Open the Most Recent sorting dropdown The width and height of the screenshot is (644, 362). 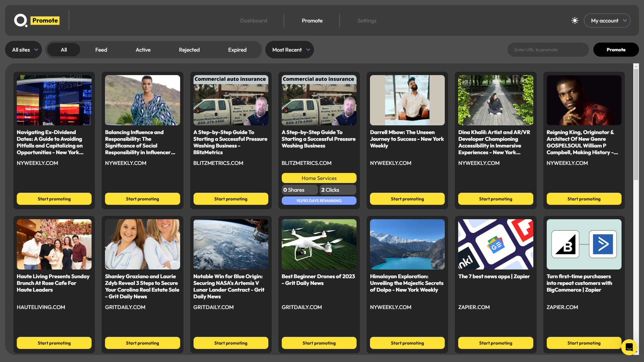289,50
